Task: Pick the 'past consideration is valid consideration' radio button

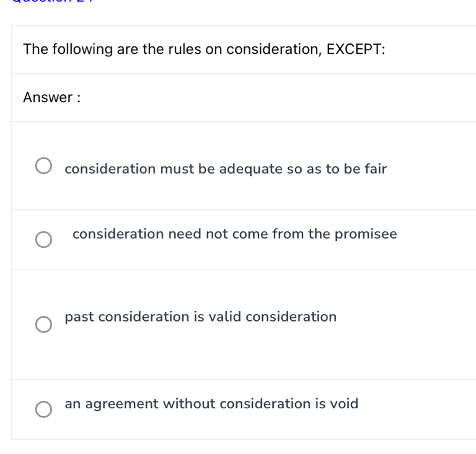Action: (x=43, y=325)
